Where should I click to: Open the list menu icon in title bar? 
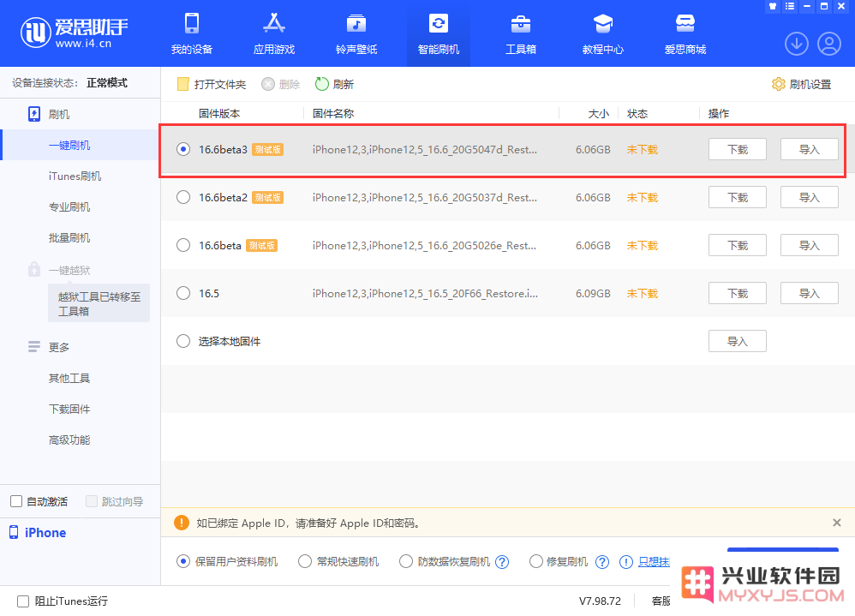coord(790,7)
